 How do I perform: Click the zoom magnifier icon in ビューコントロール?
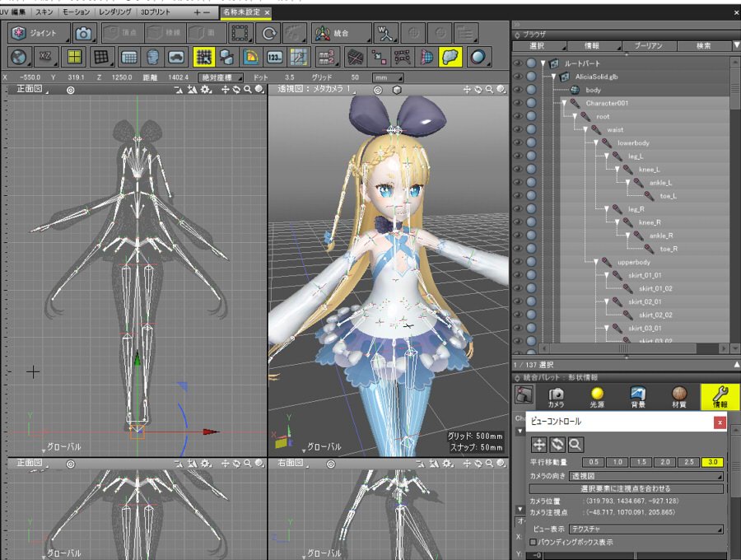[x=575, y=444]
